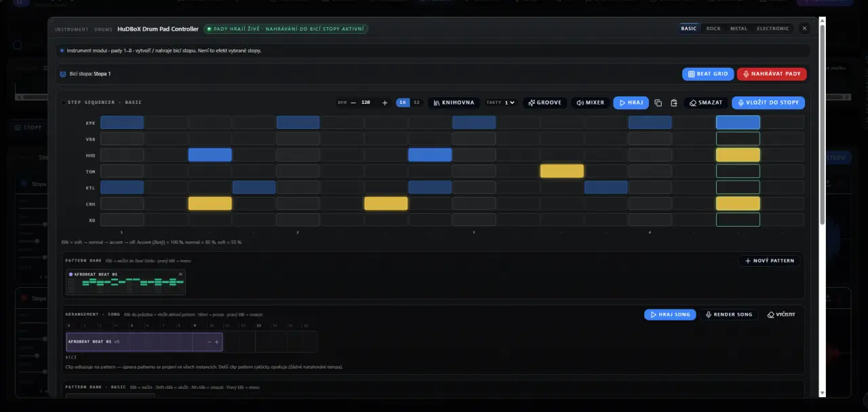The width and height of the screenshot is (868, 412).
Task: Click the Drums breadcrumb
Action: pos(104,29)
